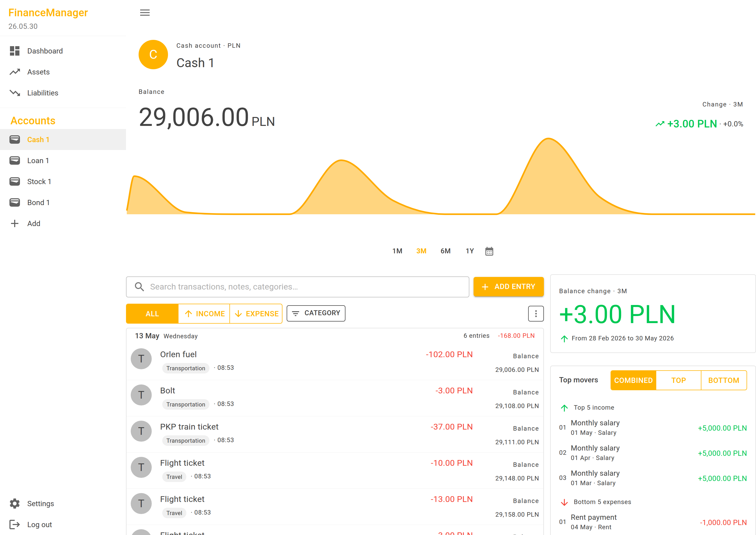Switch Top movers to the Top tab
Image resolution: width=756 pixels, height=535 pixels.
679,380
